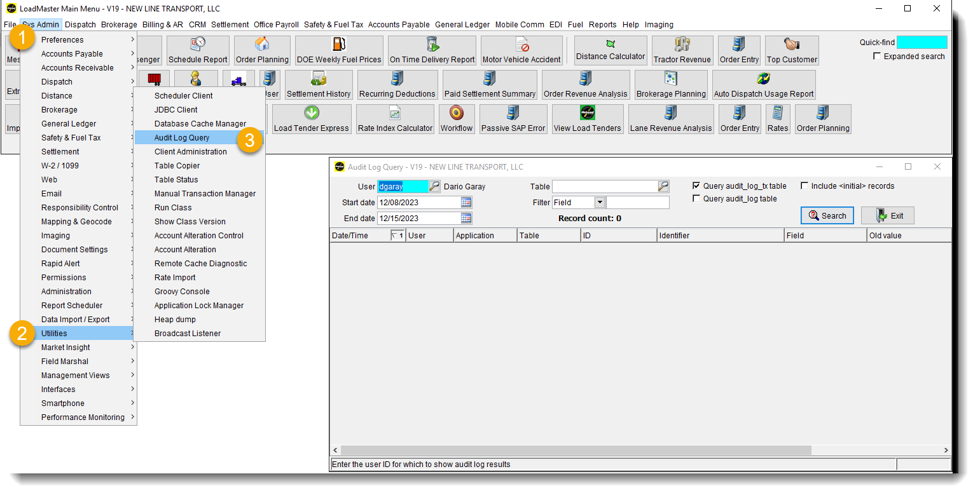Open the Reports menu

[602, 25]
